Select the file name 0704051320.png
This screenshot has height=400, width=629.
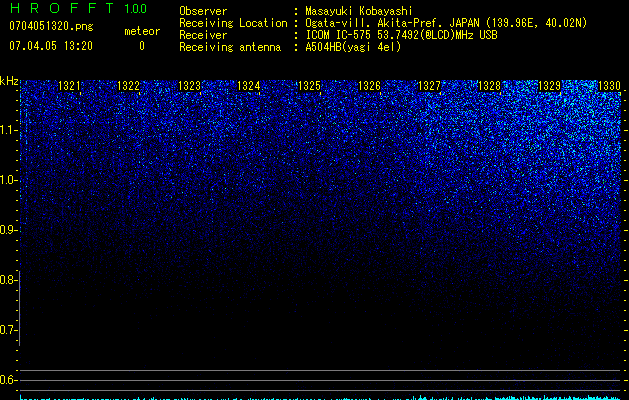(x=51, y=26)
